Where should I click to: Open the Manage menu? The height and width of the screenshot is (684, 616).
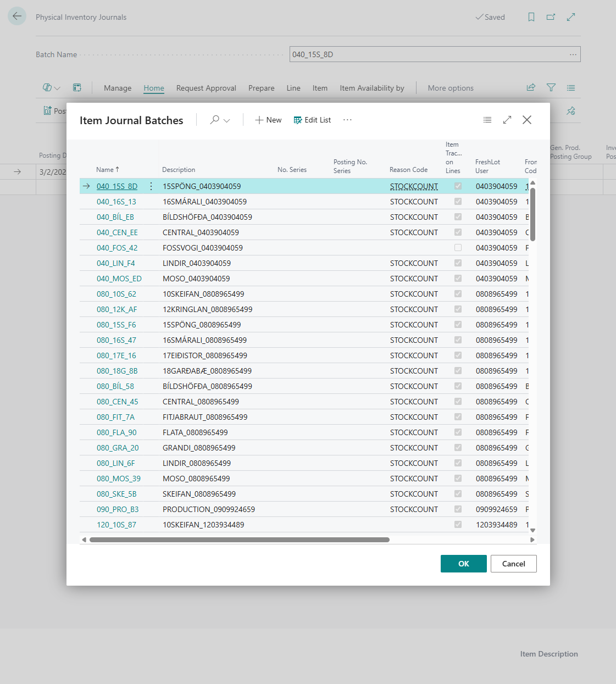[118, 88]
